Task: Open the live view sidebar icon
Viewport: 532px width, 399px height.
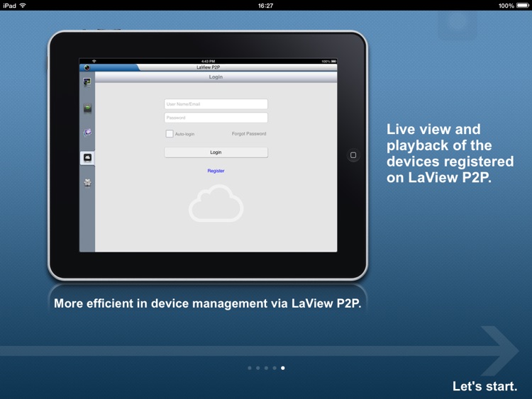Action: click(87, 82)
